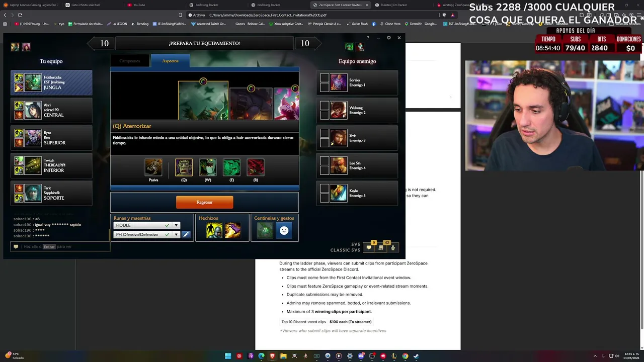Select Ryze Ren SUPERIOR row
This screenshot has width=644, height=362.
[51, 138]
